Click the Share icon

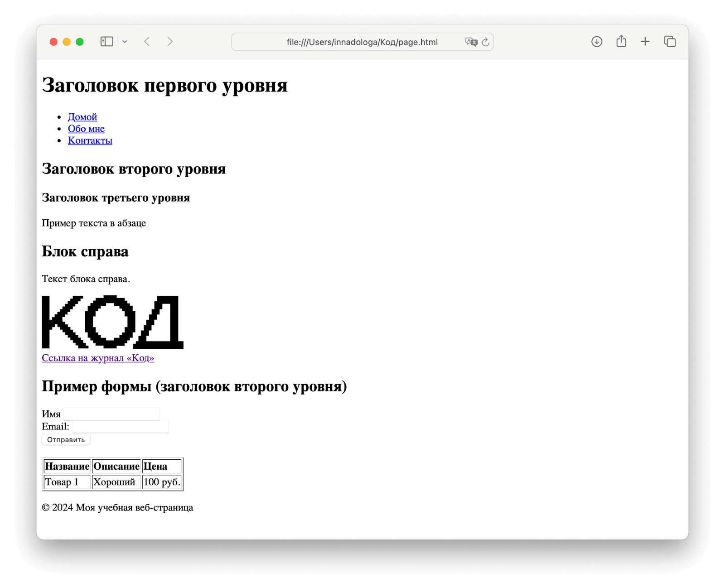coord(621,41)
